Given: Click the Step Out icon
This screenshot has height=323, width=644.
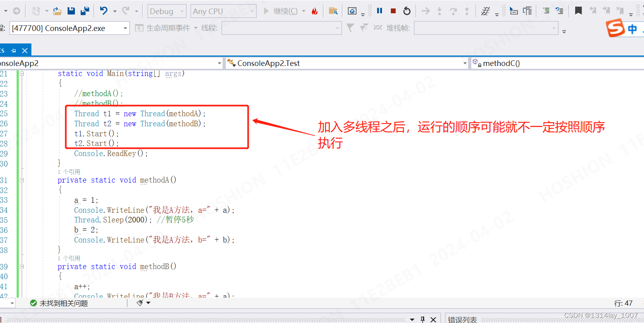Looking at the screenshot, I should (467, 11).
